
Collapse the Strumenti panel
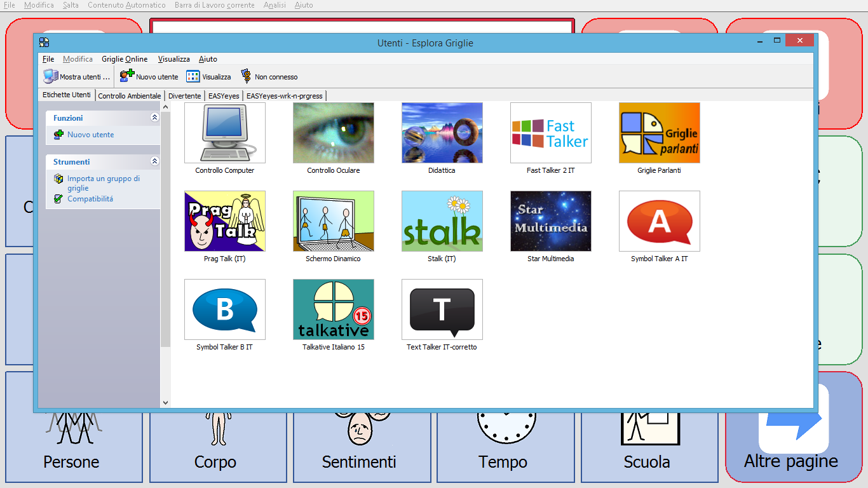click(154, 161)
